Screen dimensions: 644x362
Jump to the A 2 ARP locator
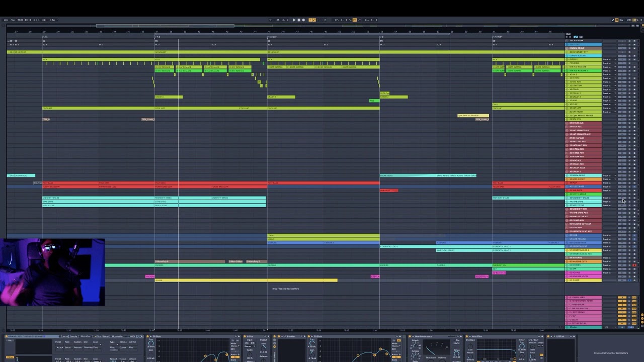pyautogui.click(x=497, y=37)
